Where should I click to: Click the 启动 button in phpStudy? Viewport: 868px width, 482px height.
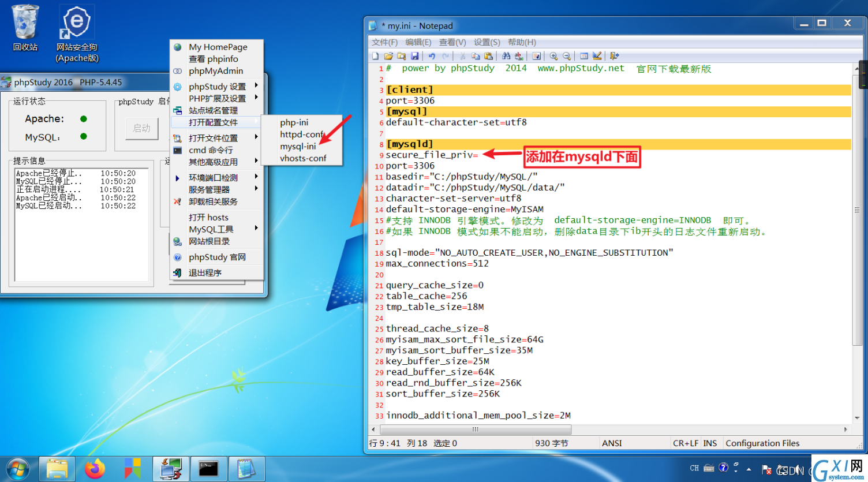tap(142, 128)
